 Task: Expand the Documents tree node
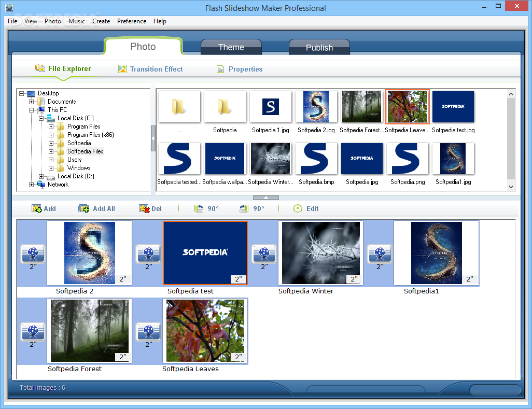pos(31,102)
